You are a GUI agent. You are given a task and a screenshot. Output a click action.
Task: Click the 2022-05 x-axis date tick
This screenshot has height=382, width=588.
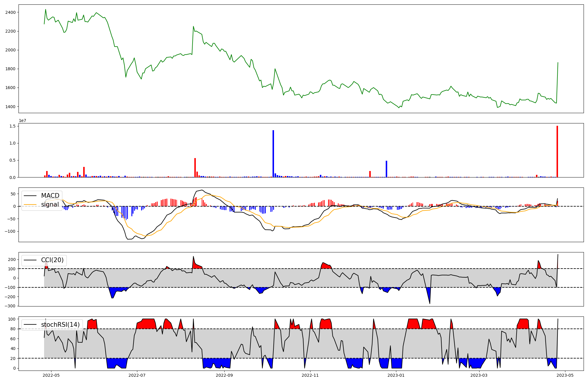click(51, 375)
